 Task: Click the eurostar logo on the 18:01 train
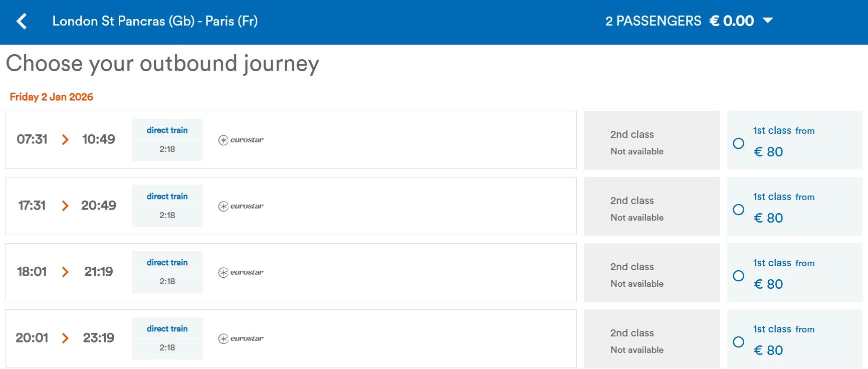[x=241, y=272]
